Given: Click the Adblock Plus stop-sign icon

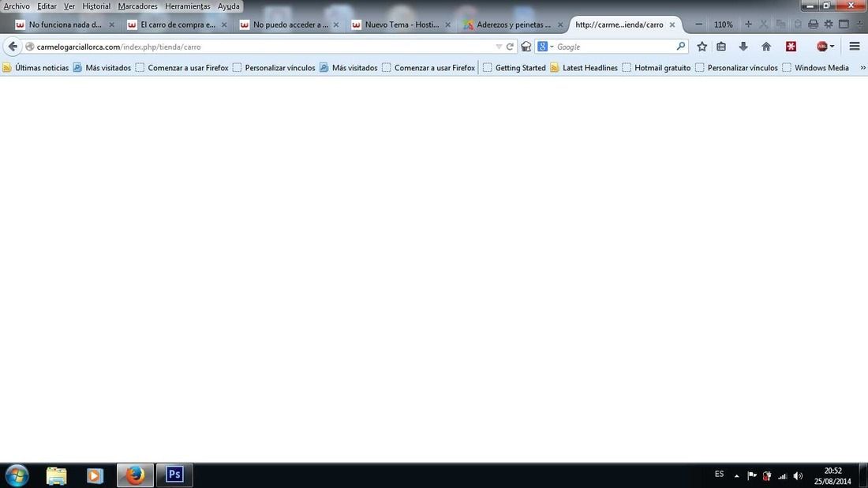Looking at the screenshot, I should [x=822, y=47].
